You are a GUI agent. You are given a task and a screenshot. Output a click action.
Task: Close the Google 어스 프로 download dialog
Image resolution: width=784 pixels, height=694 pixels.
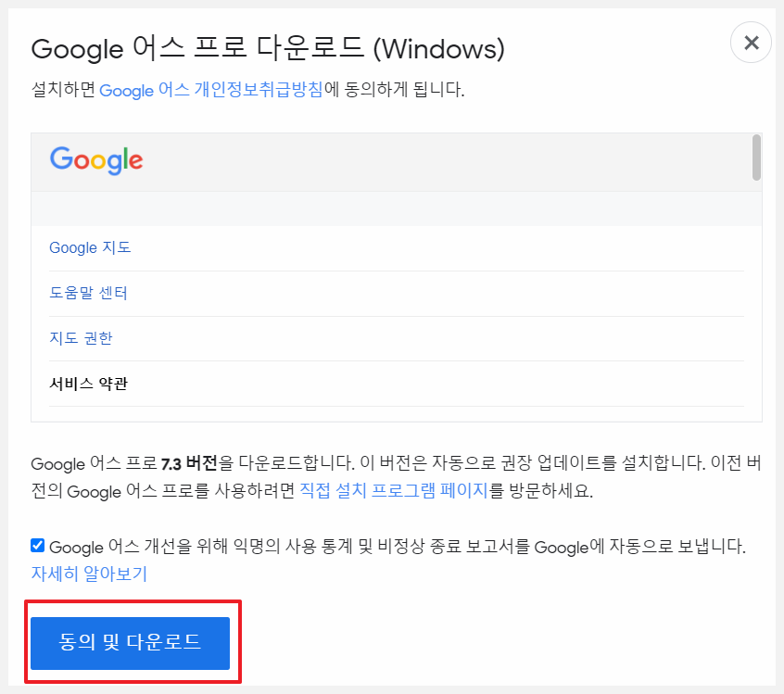pos(751,43)
